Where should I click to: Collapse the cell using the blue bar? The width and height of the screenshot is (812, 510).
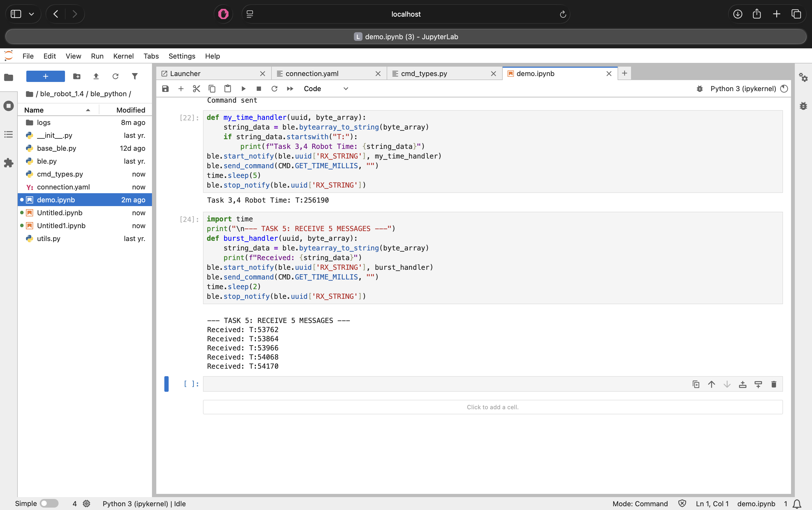[x=166, y=384]
